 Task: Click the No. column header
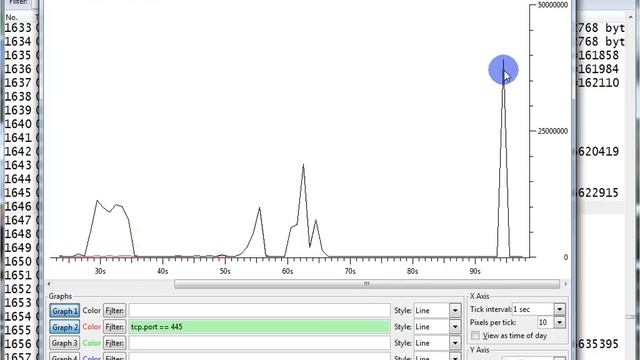11,17
